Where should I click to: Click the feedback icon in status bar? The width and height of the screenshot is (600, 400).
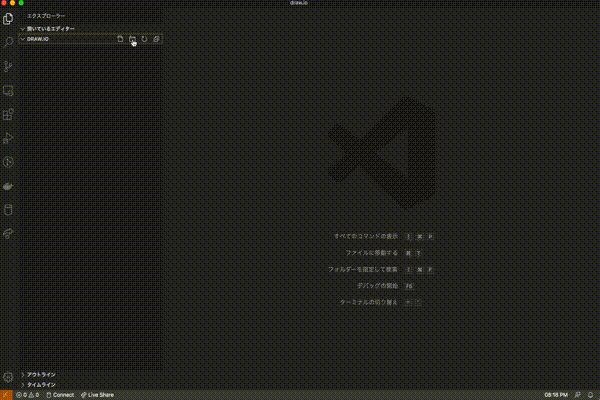(x=578, y=395)
